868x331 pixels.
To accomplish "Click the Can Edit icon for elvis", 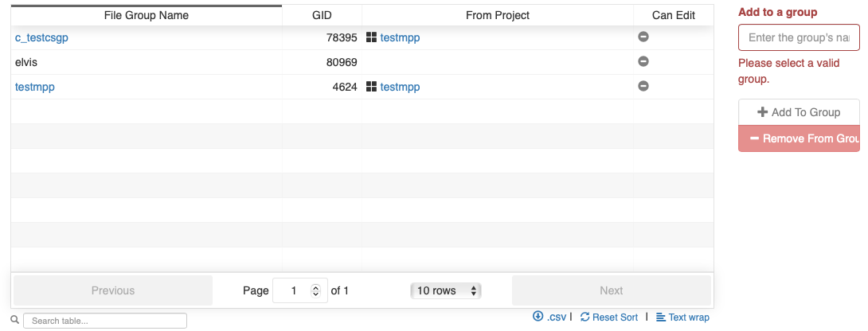I will (x=643, y=61).
